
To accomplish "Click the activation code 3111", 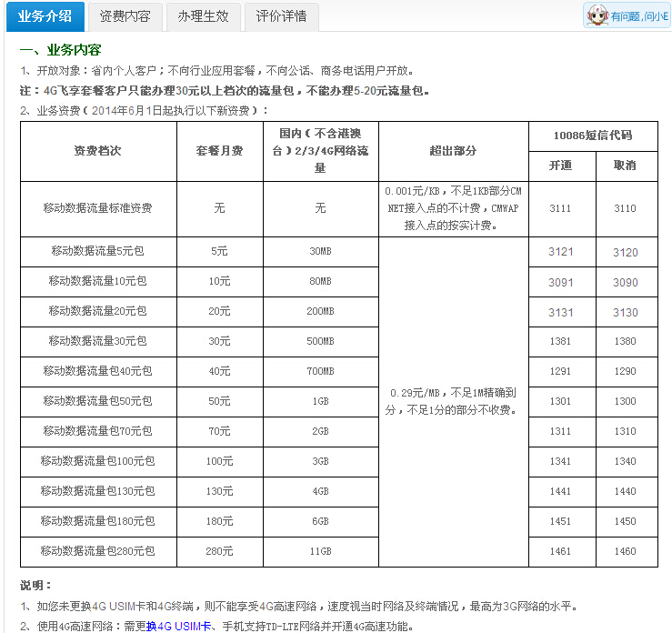I will tap(560, 208).
